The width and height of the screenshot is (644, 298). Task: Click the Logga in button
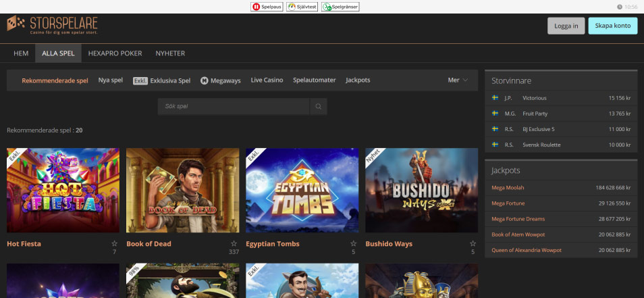[x=566, y=26]
